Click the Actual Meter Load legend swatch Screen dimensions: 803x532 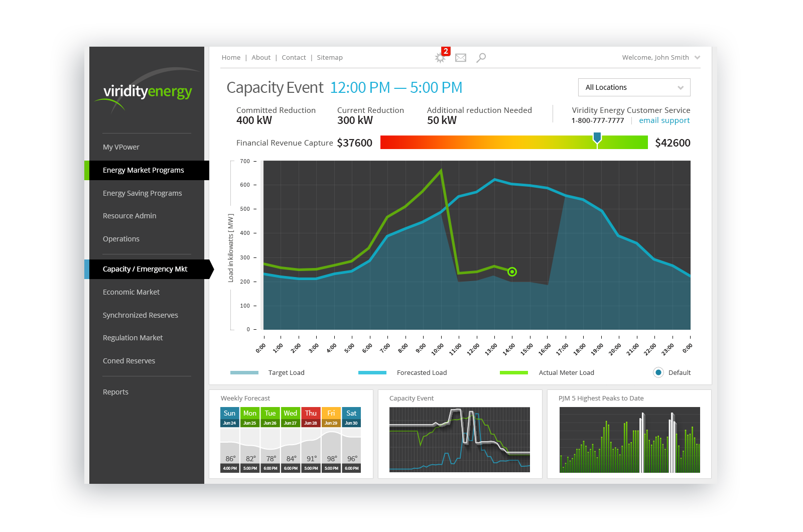(514, 372)
